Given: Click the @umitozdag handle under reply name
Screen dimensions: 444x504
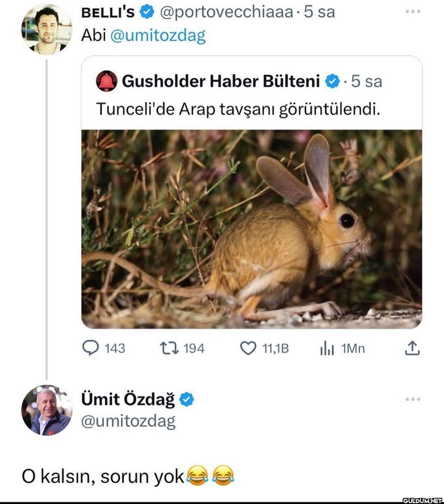Looking at the screenshot, I should [x=128, y=421].
